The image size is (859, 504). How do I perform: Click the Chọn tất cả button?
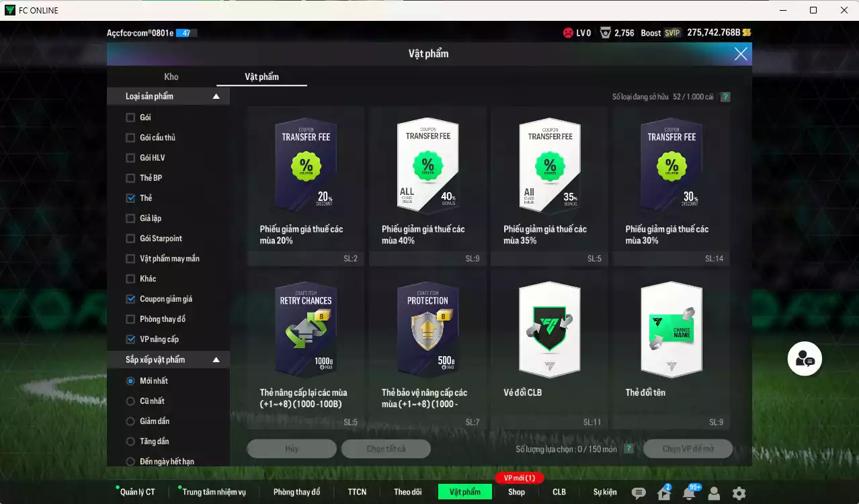tap(386, 449)
